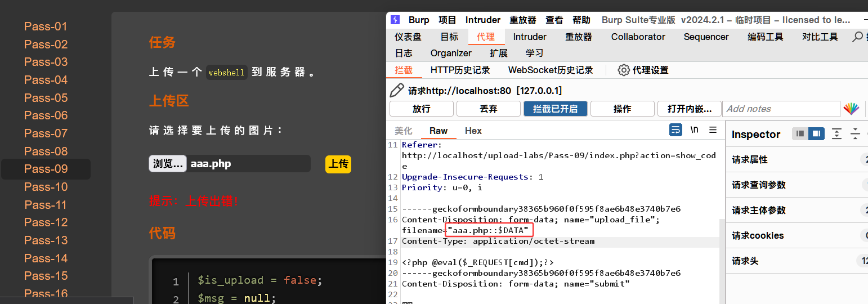Switch to the 扩展 extensions tab
Screen dimensions: 868x304
coord(499,53)
